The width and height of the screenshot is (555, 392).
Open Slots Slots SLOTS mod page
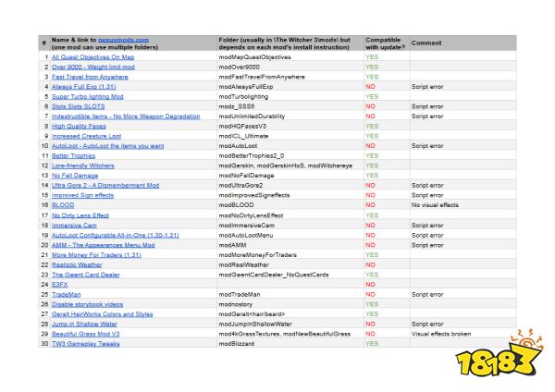[x=79, y=106]
